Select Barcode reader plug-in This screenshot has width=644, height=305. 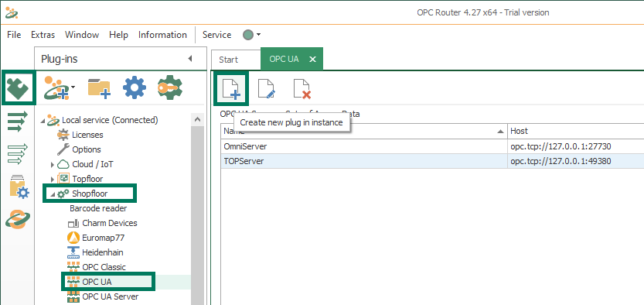click(98, 208)
